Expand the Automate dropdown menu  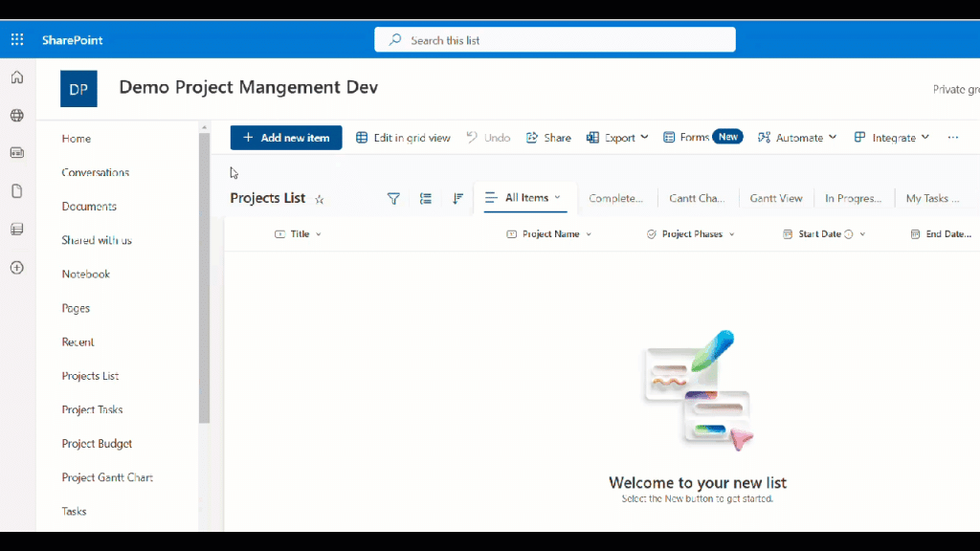click(x=797, y=138)
